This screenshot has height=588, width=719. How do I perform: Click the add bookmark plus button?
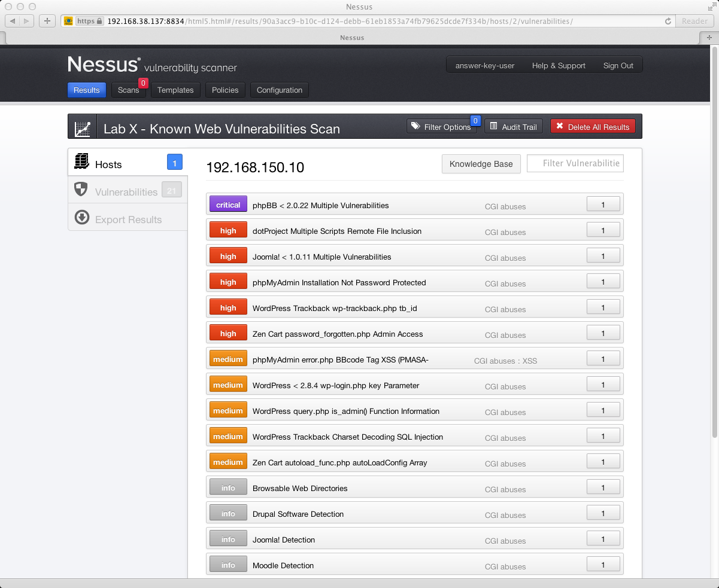coord(47,21)
